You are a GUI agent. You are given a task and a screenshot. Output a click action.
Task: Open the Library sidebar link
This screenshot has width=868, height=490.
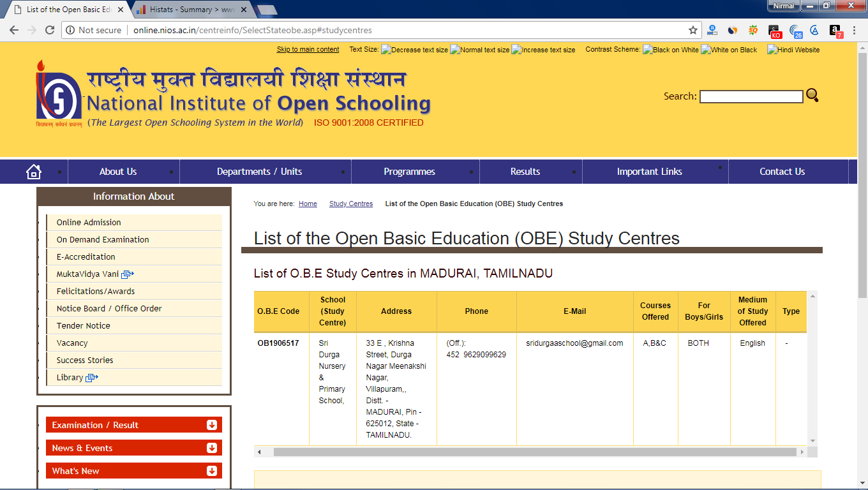click(70, 378)
